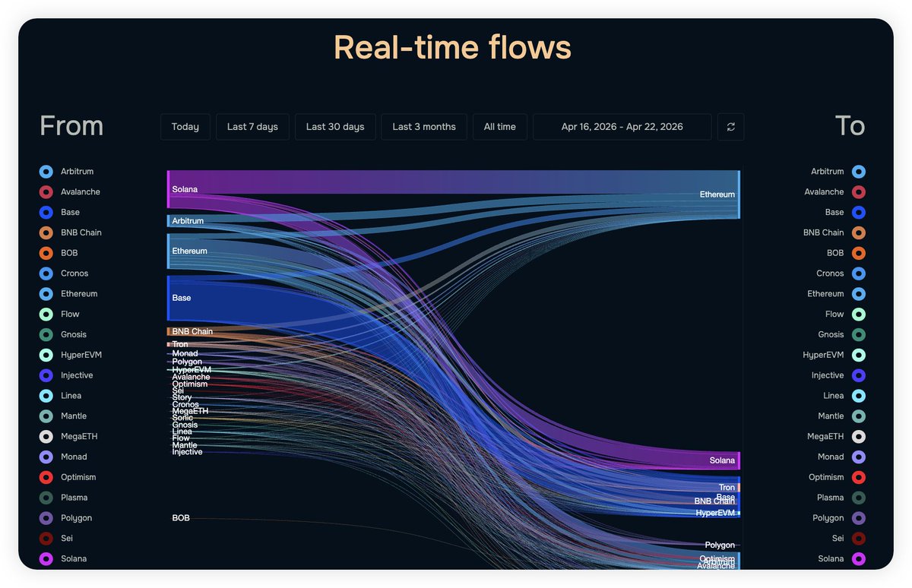
Task: Click Mantle icon in To list
Action: point(859,416)
